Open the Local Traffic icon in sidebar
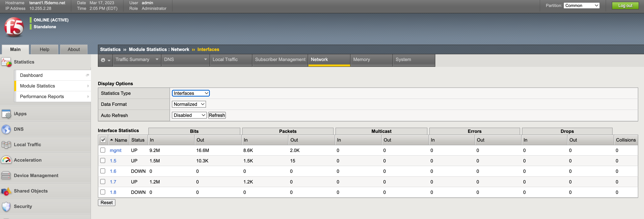Viewport: 644px width, 219px height. pos(6,145)
